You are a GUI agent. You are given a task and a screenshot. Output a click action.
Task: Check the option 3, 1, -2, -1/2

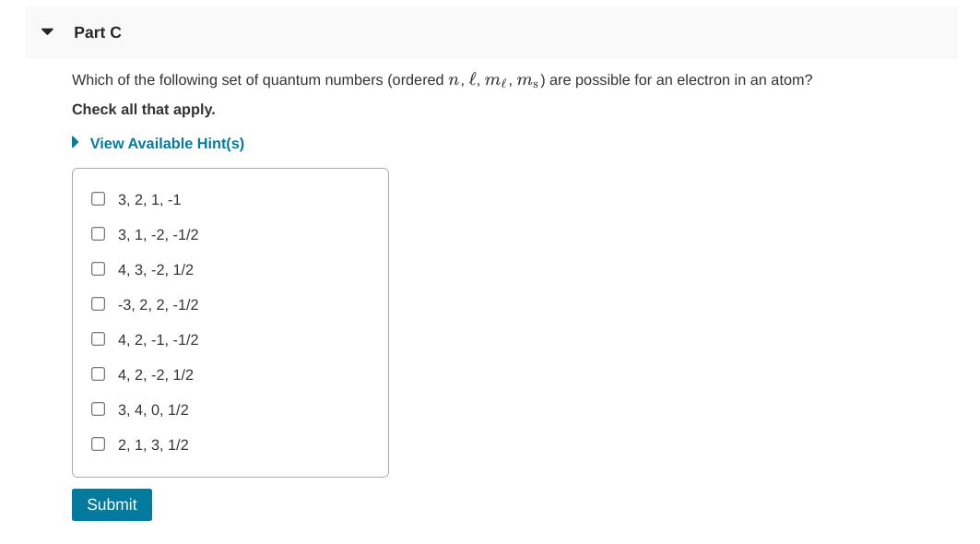(98, 232)
